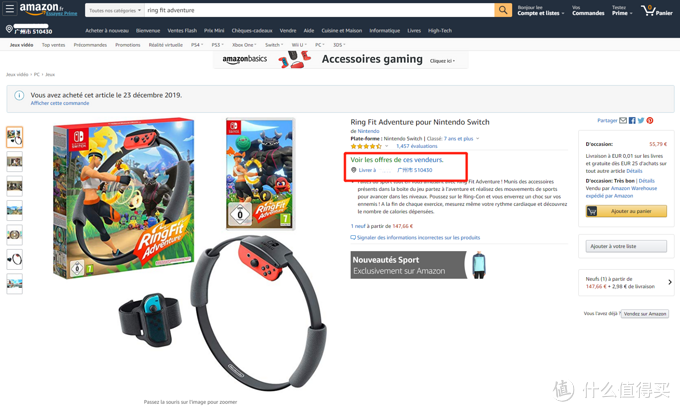Open the Chèques-cadeaux menu item
The image size is (680, 412).
(x=252, y=31)
